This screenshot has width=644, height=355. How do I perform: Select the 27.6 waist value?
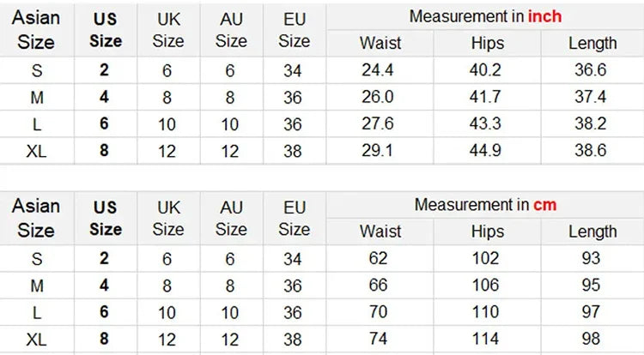click(x=380, y=124)
